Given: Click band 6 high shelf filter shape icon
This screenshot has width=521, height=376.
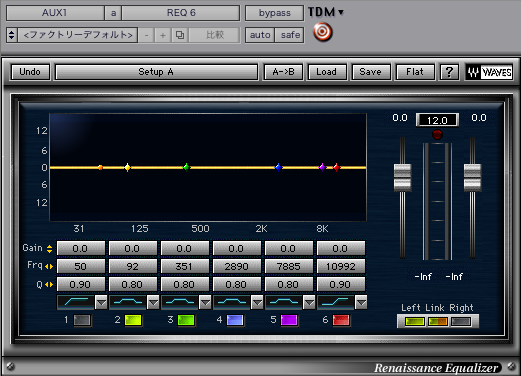Looking at the screenshot, I should 336,302.
